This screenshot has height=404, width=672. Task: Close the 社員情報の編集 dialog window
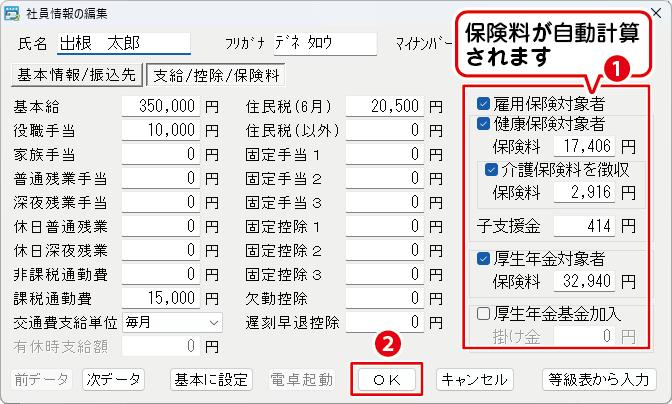pos(655,12)
